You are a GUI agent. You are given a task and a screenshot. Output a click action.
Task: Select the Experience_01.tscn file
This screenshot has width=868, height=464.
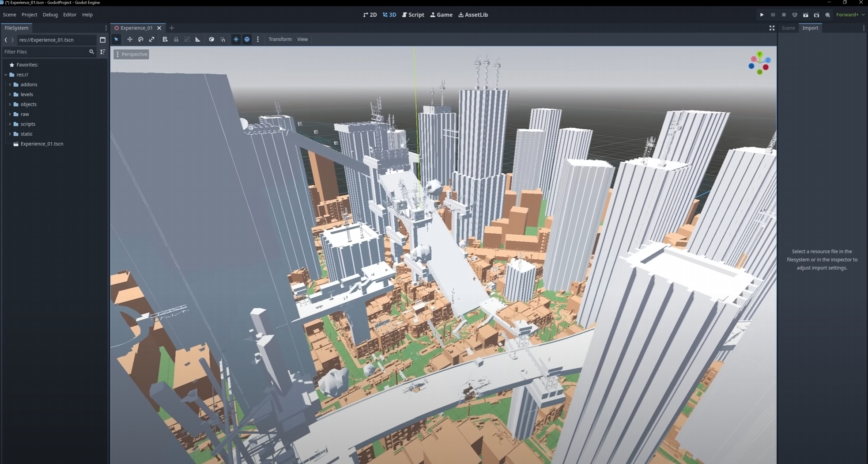[42, 144]
